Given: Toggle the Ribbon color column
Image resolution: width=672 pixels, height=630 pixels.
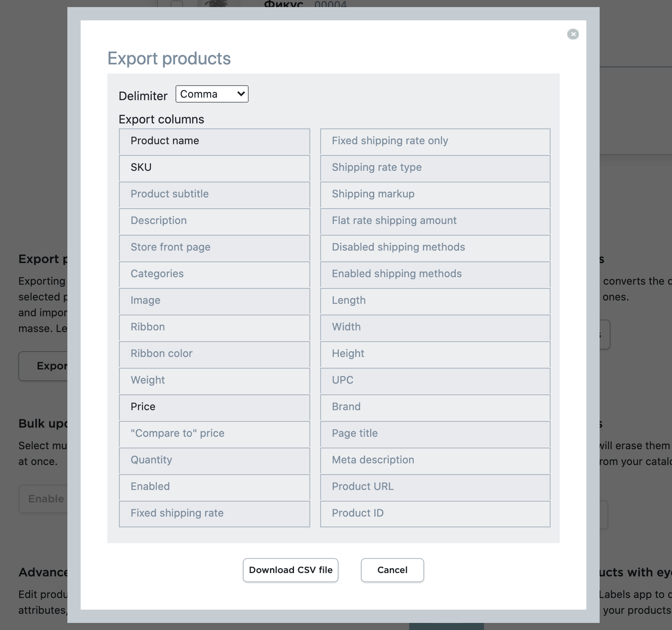Looking at the screenshot, I should pos(214,354).
